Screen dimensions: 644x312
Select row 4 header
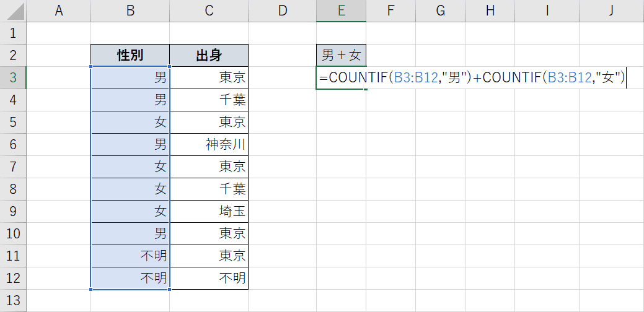coord(13,100)
